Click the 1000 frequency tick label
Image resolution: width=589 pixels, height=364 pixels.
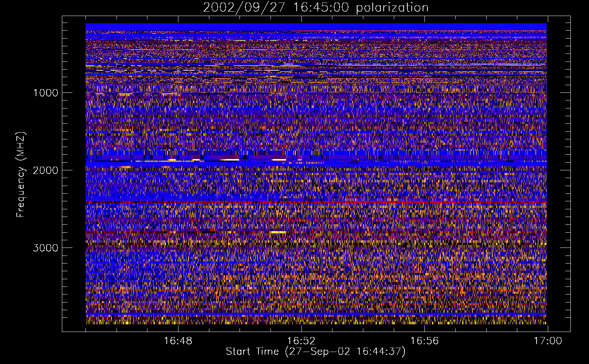pos(46,92)
